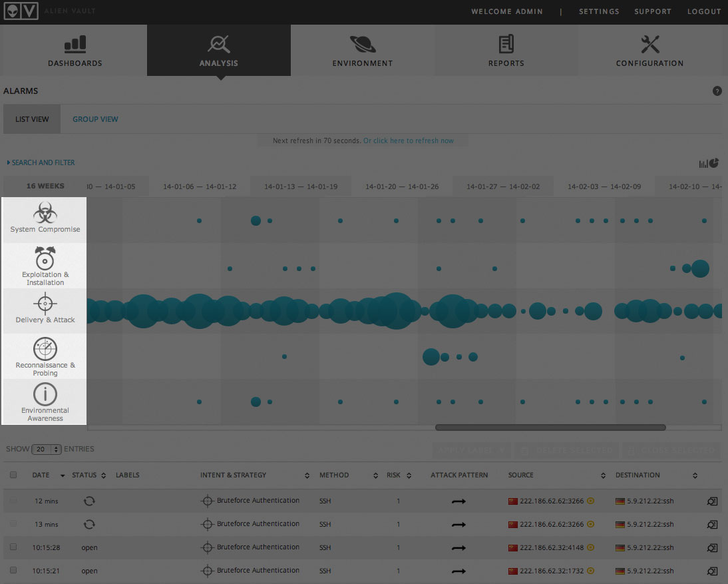
Task: Select the Reconnaissance & Probing radar icon
Action: point(44,349)
